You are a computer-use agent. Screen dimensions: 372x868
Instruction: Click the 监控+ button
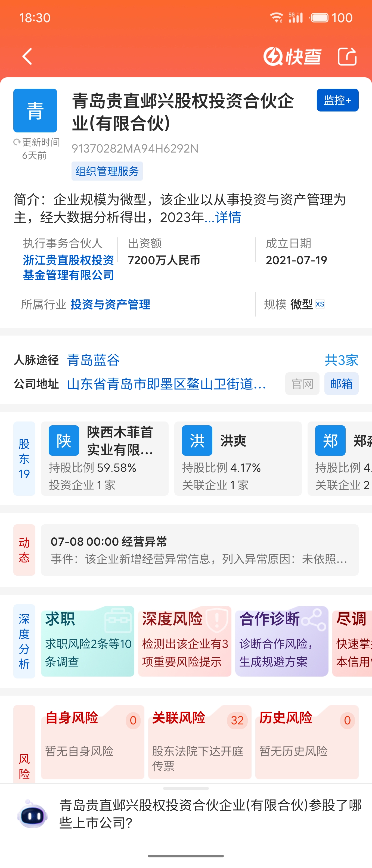point(337,100)
